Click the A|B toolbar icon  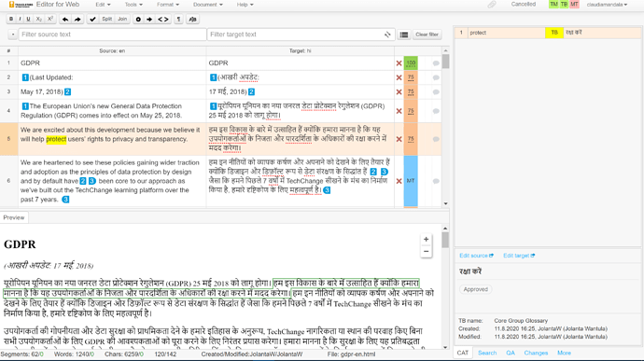coord(192,20)
